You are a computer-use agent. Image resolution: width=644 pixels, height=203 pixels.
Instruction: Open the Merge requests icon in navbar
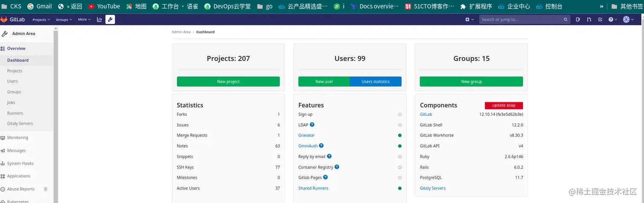click(589, 20)
